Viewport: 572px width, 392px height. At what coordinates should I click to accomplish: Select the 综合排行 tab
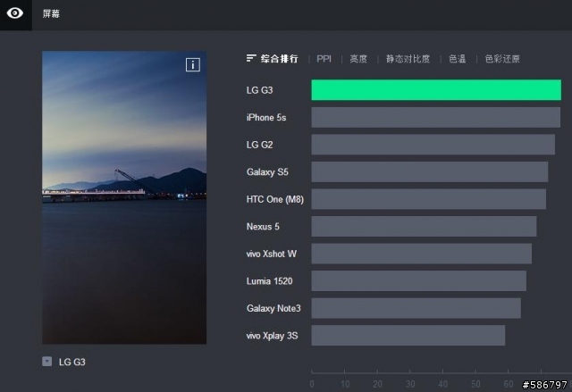click(x=280, y=59)
